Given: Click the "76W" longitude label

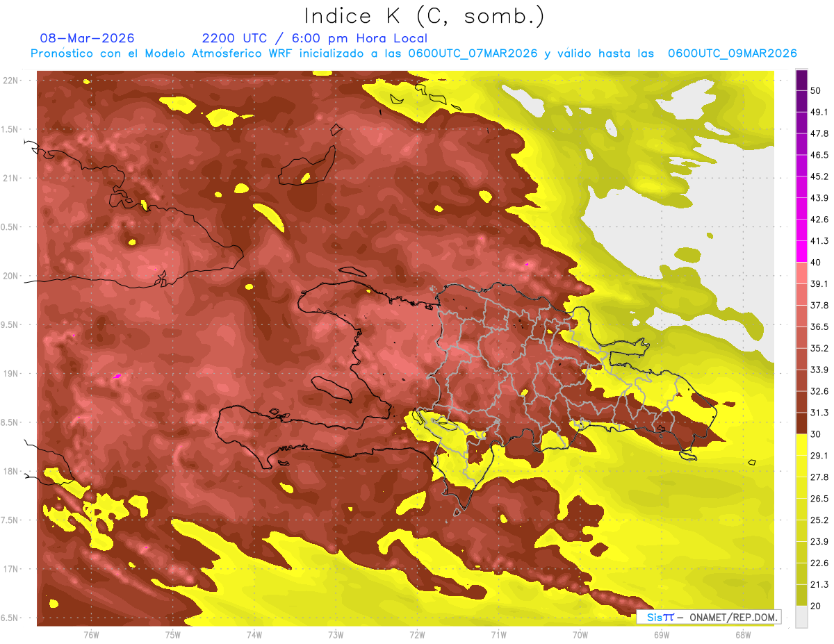Looking at the screenshot, I should pyautogui.click(x=91, y=634).
